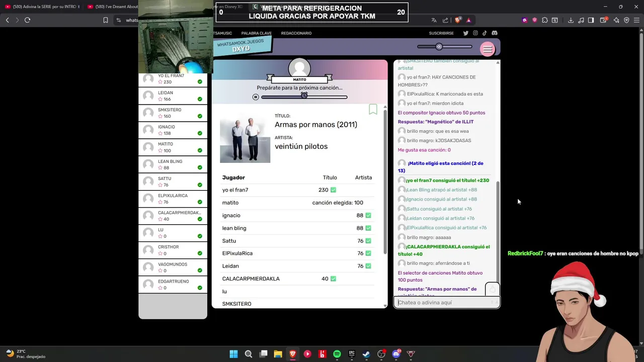Click green check beside player CRISTHOR
This screenshot has height=362, width=644.
point(200,253)
